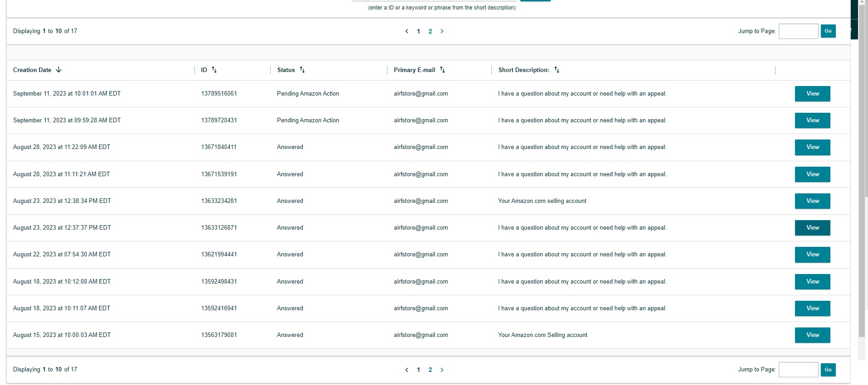868x385 pixels.
Task: View case 13563179081
Action: point(812,335)
